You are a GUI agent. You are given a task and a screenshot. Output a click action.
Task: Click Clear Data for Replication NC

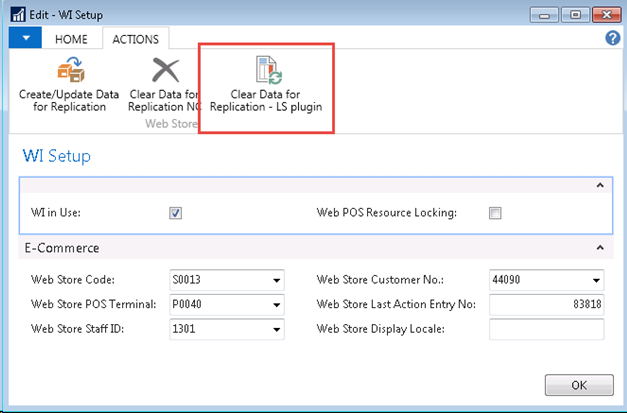coord(165,85)
